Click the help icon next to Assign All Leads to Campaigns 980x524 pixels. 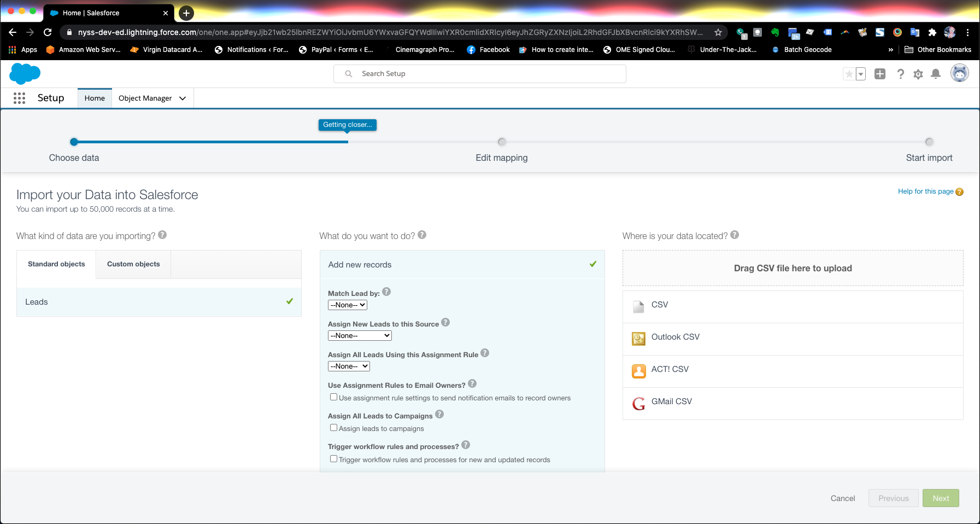[x=439, y=414]
